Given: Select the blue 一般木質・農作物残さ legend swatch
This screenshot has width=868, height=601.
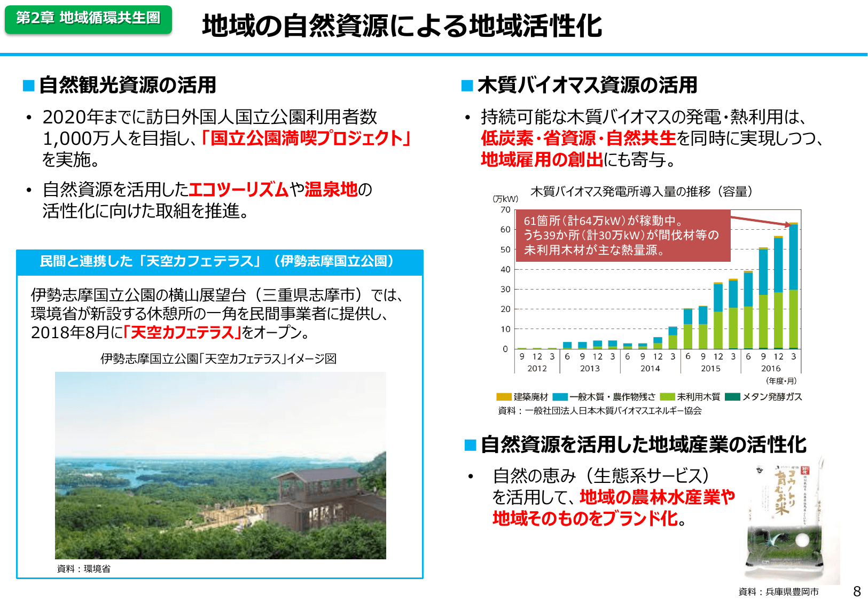Looking at the screenshot, I should pos(560,397).
